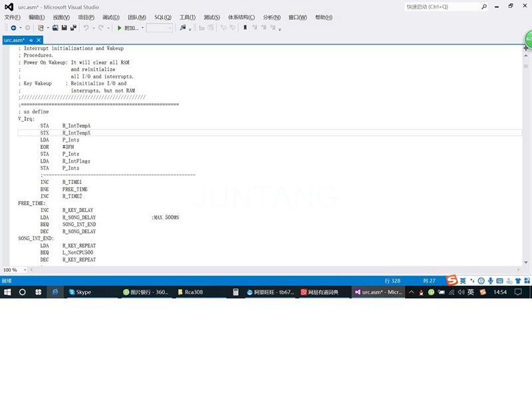
Task: Open the 编辑(E) menu
Action: (x=37, y=17)
